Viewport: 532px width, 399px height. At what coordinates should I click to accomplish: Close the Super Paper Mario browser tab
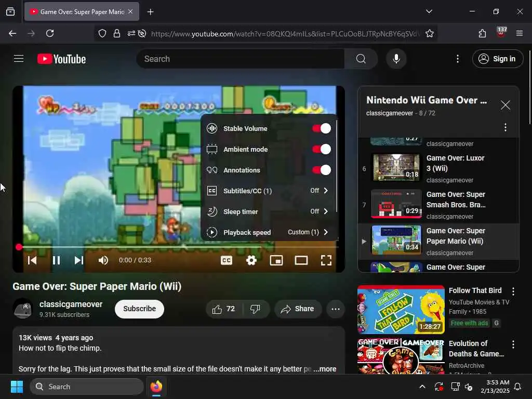pos(130,12)
